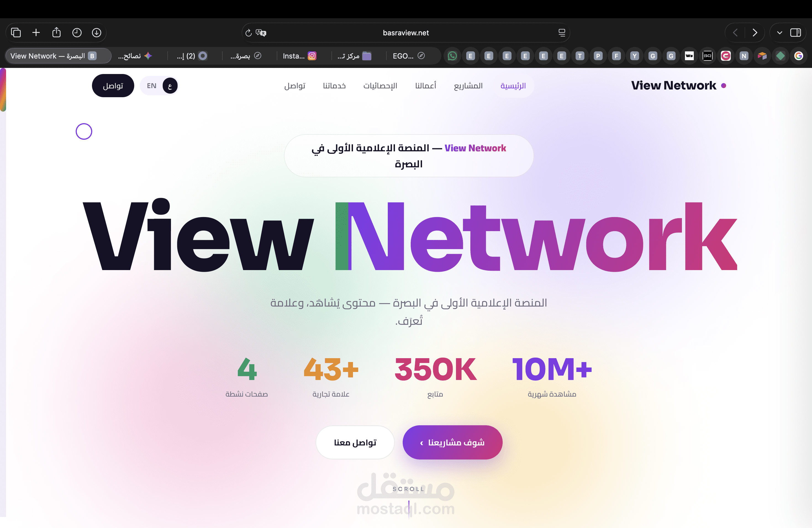Open the pinned tab labeled P
The image size is (812, 528).
[x=598, y=56]
